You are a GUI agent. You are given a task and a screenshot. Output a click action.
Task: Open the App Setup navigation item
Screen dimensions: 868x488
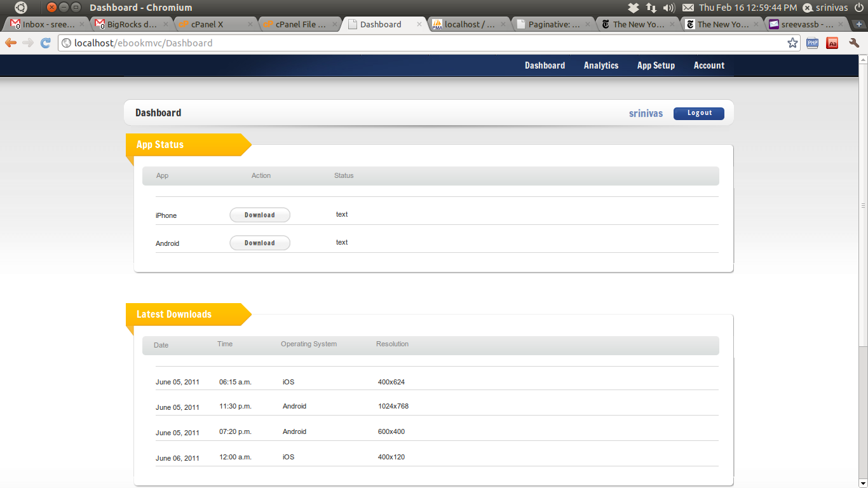click(656, 65)
